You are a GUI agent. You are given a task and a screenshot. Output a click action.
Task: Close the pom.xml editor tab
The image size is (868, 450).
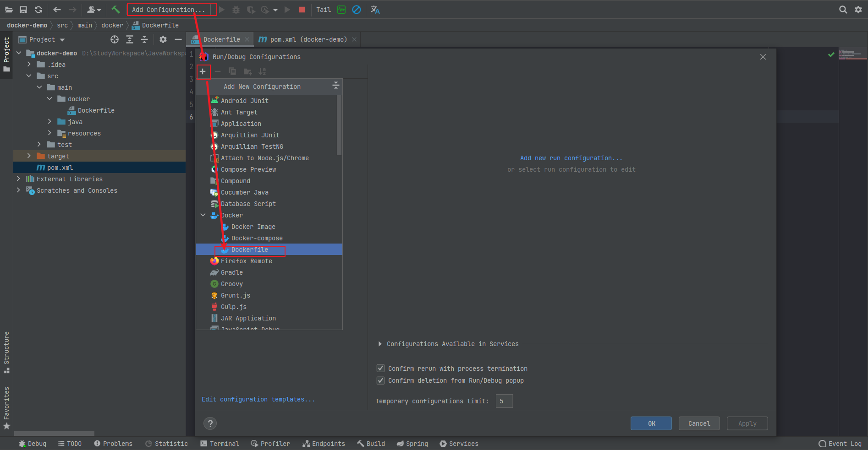[x=354, y=39]
